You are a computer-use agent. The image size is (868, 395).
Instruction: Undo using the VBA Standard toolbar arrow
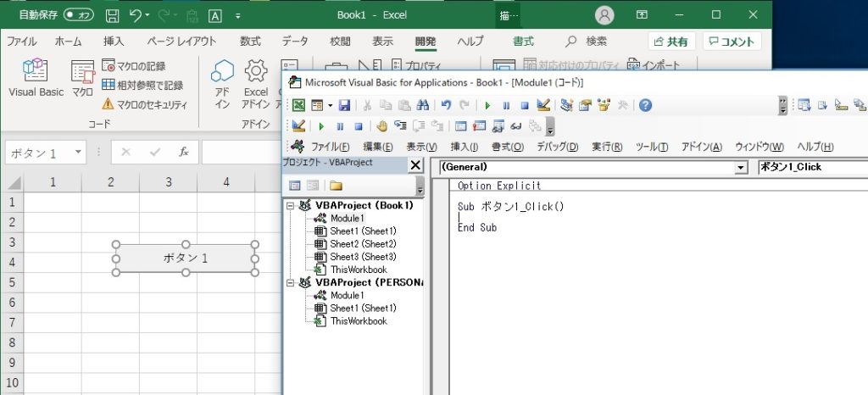[x=446, y=106]
